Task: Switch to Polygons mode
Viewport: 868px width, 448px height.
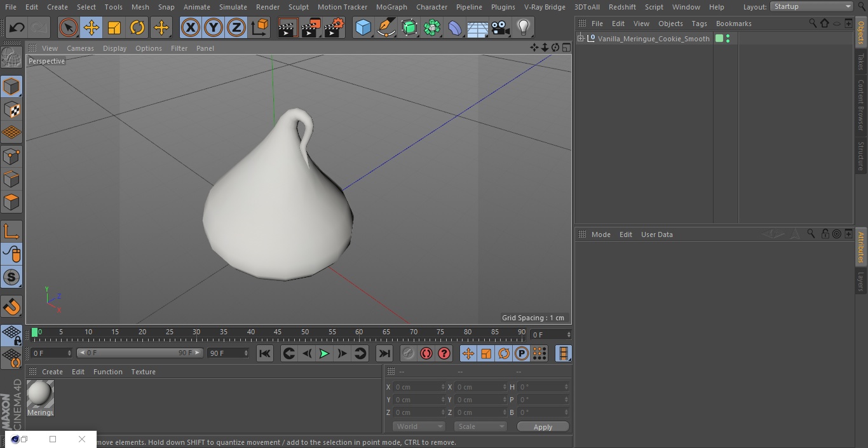Action: point(11,202)
